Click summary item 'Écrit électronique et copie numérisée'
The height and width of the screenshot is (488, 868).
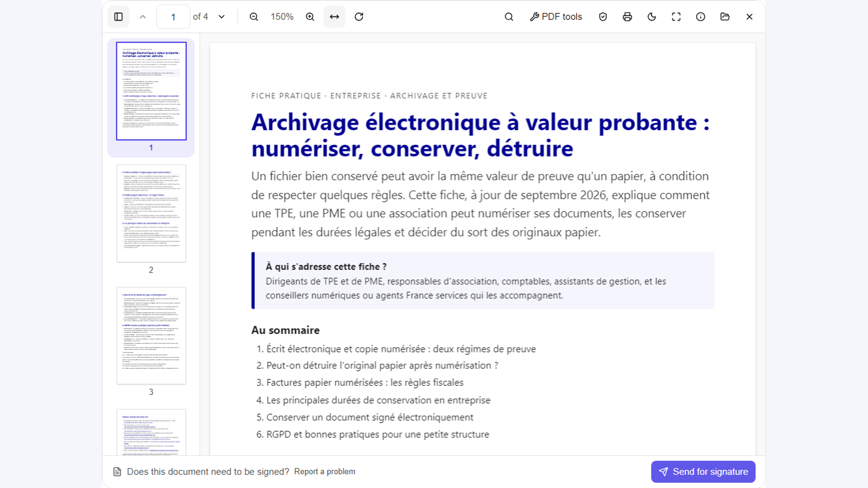tap(401, 349)
